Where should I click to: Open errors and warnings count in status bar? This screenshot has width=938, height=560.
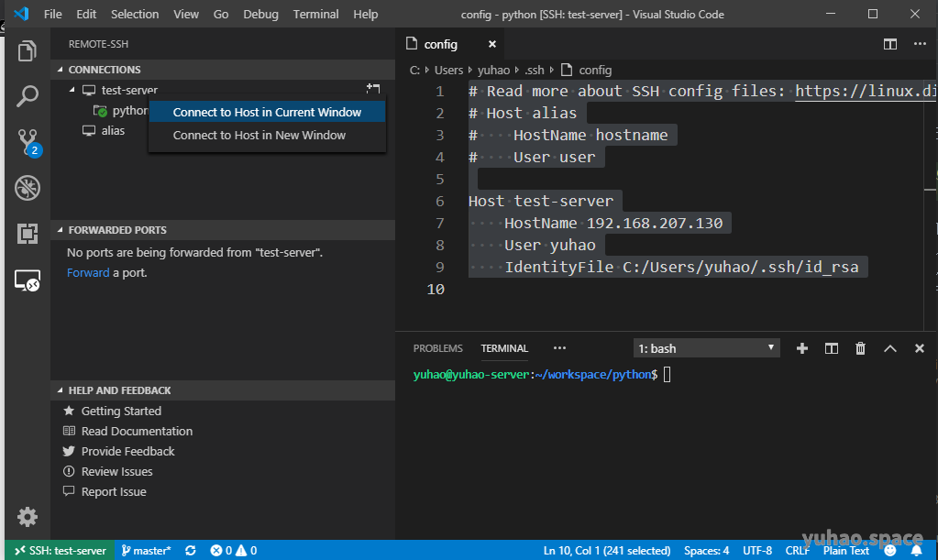tap(233, 551)
